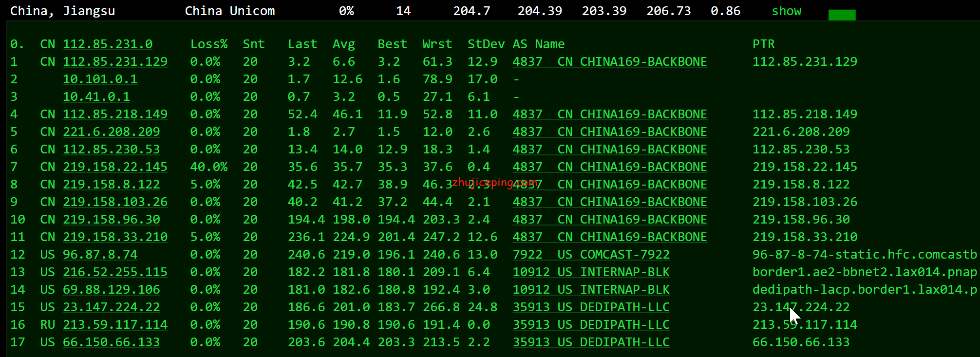Click 40.0% loss value in hop 7
Screen dimensions: 980x357
pyautogui.click(x=209, y=167)
